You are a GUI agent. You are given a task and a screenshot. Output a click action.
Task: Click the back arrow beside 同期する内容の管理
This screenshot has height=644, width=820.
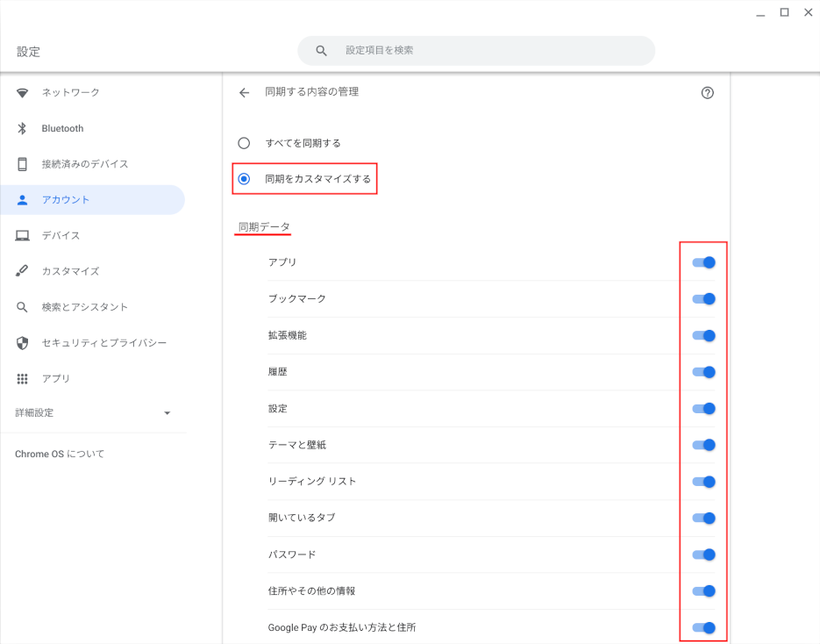[244, 92]
